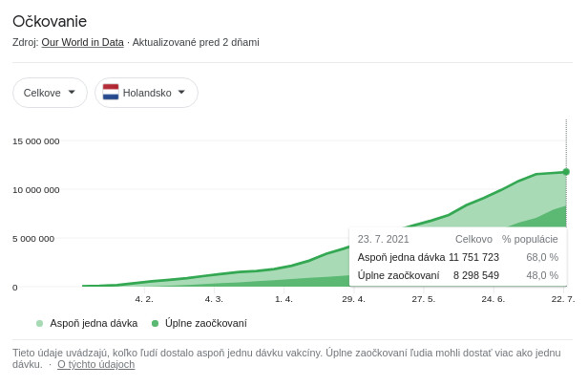Open the Holandsko country dropdown
Viewport: 588px width, 387px height.
[146, 93]
